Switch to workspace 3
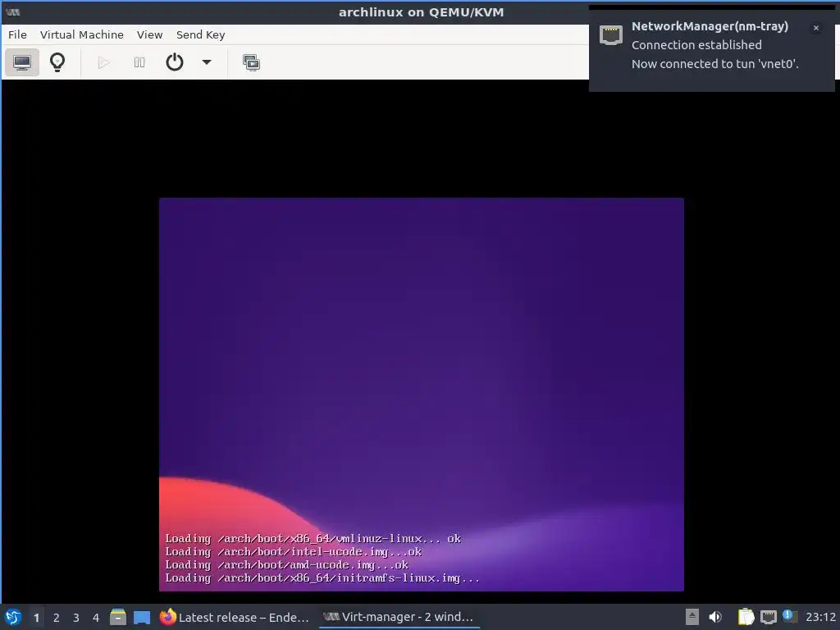840x630 pixels. click(x=76, y=618)
